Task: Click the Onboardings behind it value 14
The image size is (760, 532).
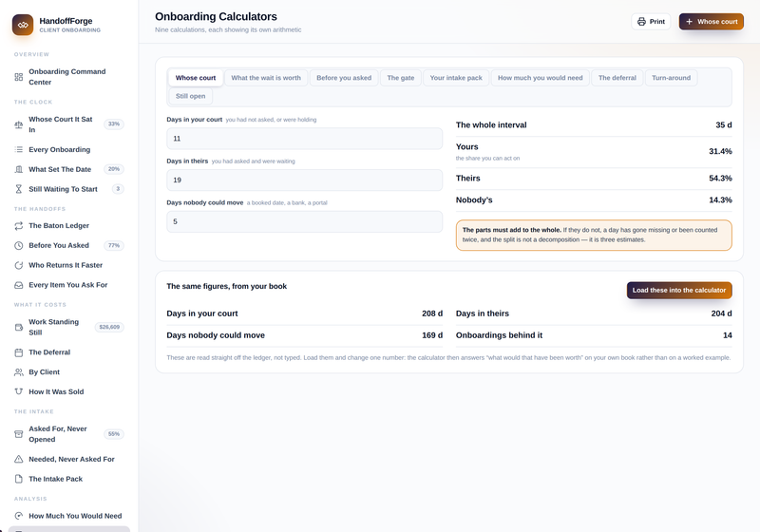Action: click(727, 335)
